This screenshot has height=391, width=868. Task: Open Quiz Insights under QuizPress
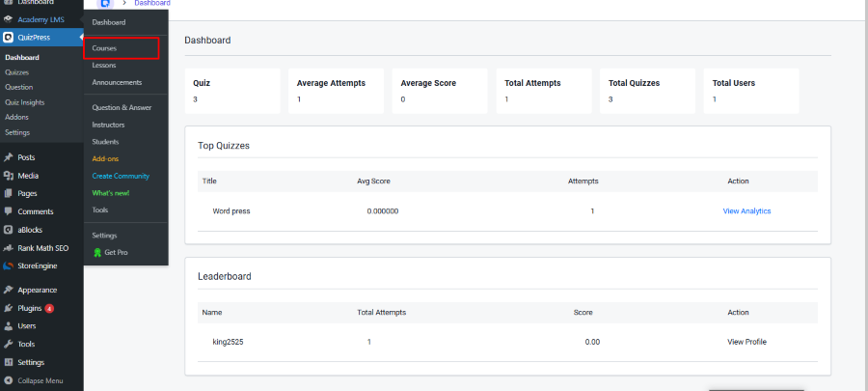tap(24, 101)
